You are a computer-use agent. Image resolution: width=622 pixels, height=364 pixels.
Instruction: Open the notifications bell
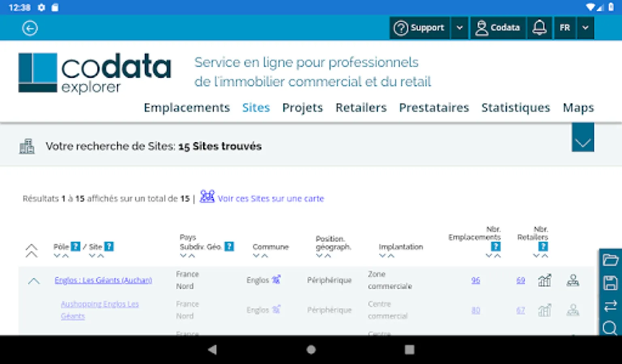539,28
